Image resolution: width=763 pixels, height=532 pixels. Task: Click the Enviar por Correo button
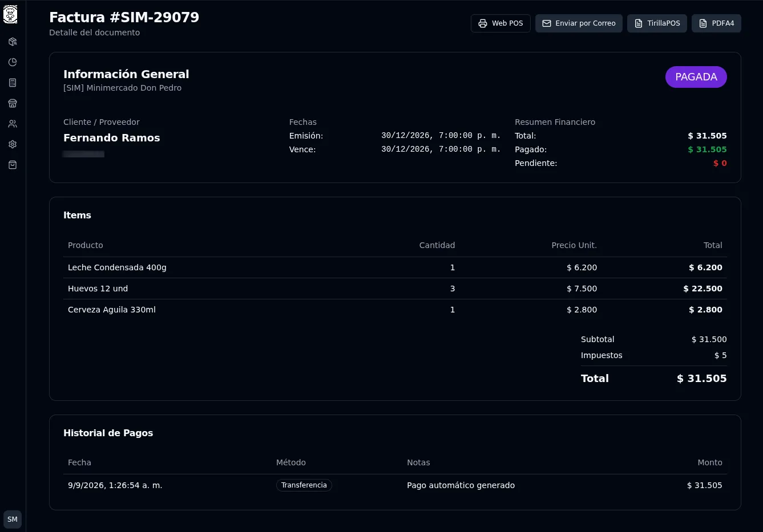[x=579, y=23]
